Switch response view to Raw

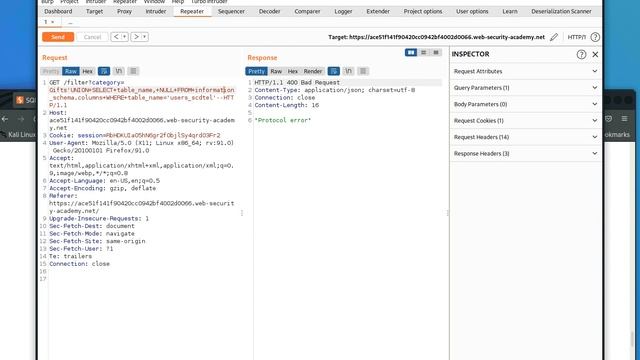(x=276, y=71)
